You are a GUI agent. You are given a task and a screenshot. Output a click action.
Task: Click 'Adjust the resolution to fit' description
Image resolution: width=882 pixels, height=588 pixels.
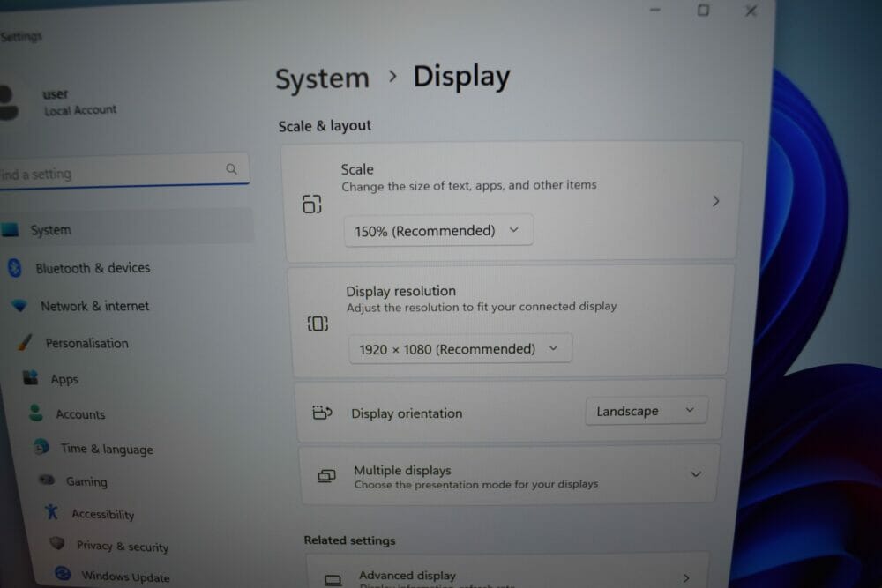482,307
